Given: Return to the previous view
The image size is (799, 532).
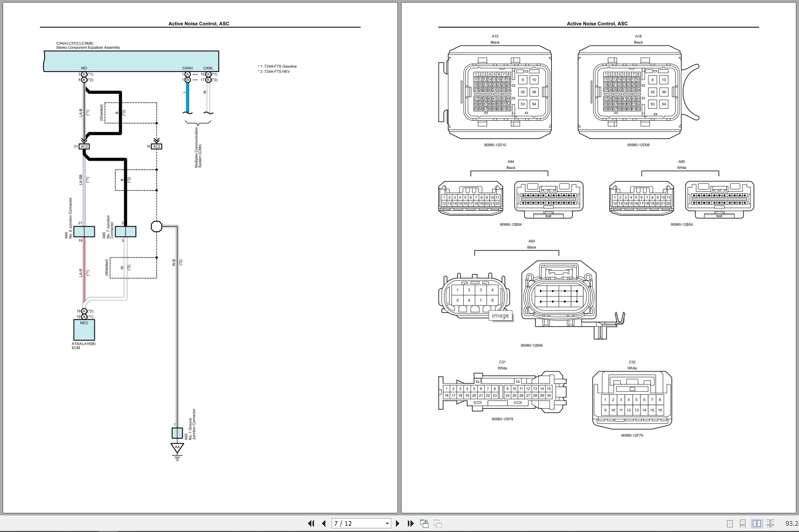Looking at the screenshot, I should [424, 523].
